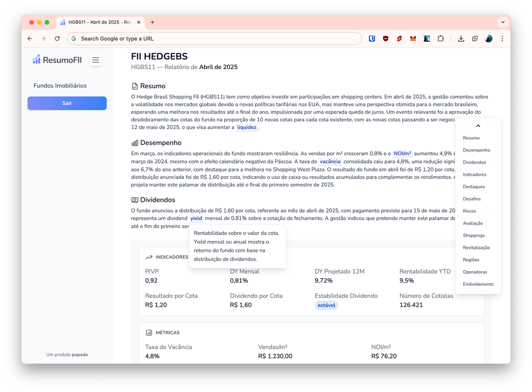Click the FII HEDGEBS page title
This screenshot has height=392, width=532.
[160, 56]
